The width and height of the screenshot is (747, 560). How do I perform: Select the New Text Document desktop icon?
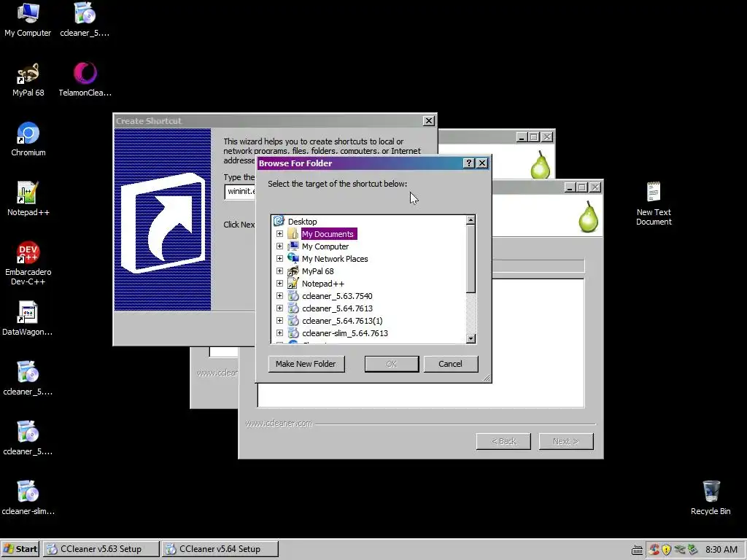point(654,204)
